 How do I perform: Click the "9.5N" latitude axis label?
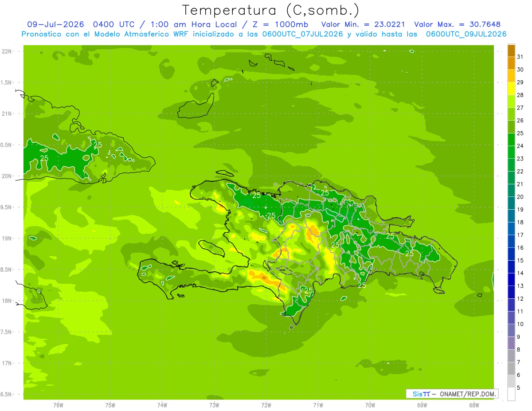(7, 207)
